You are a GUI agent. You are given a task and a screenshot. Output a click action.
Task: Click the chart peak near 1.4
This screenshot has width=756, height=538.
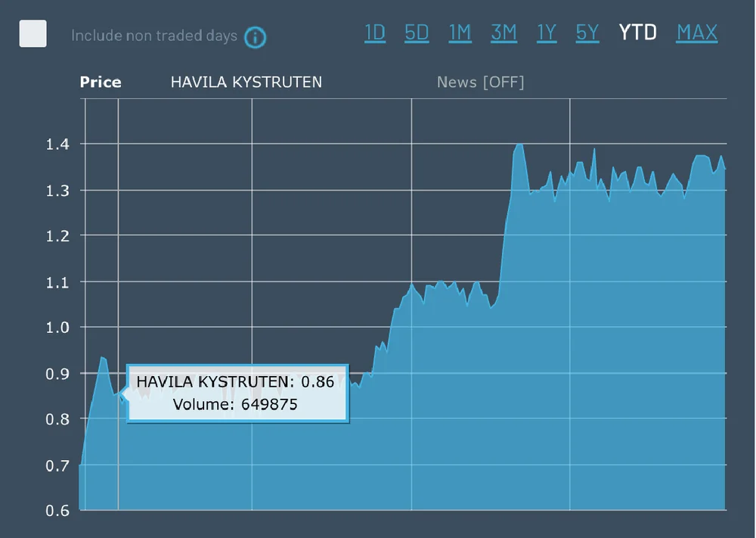[x=519, y=145]
